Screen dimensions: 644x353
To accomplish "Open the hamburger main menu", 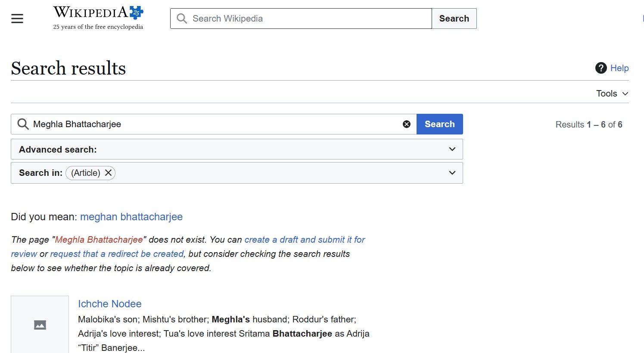I will [17, 19].
